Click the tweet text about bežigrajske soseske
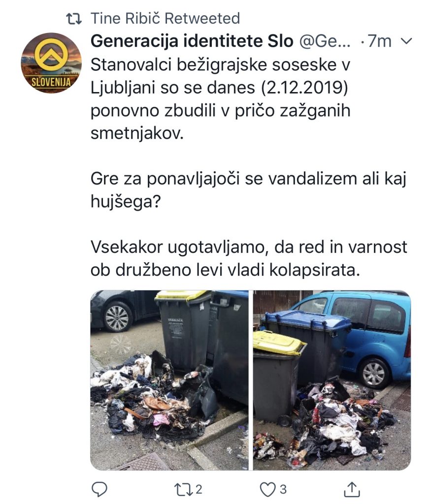Screen dimensions: 432x504 [x=220, y=99]
